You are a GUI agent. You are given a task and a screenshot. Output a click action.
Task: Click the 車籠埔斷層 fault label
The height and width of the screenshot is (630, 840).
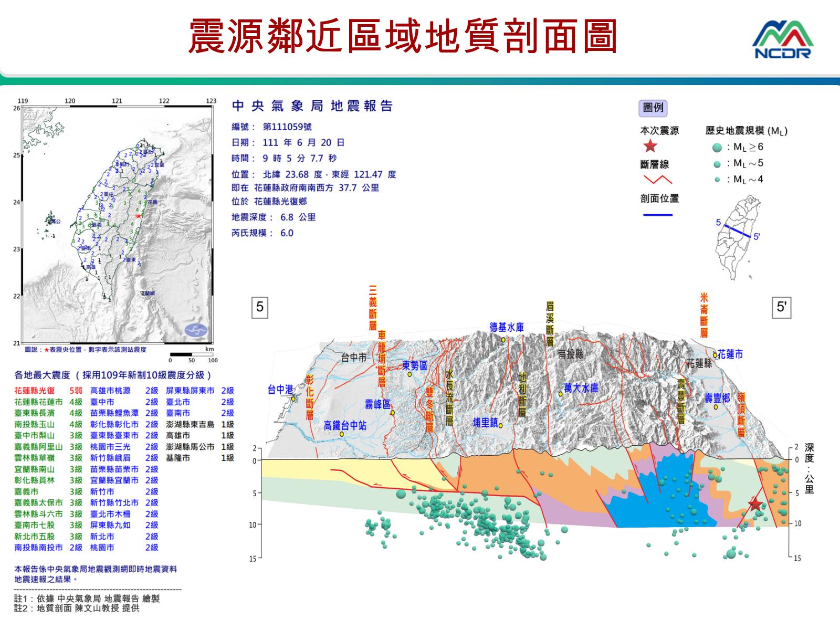point(382,358)
